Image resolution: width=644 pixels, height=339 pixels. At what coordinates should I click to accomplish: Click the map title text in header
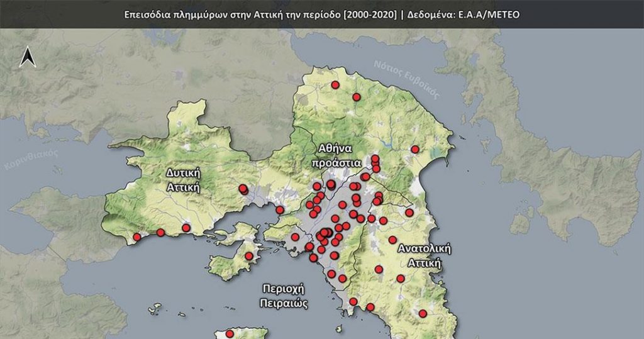pyautogui.click(x=260, y=13)
